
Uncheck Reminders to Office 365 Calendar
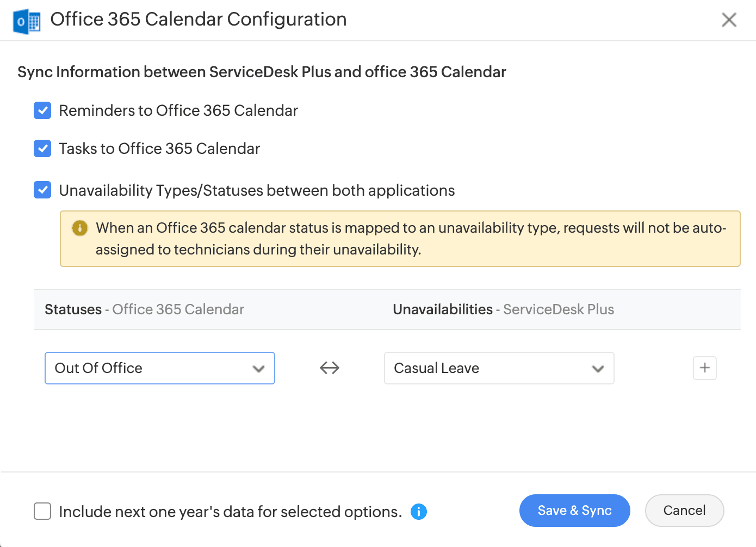point(42,110)
